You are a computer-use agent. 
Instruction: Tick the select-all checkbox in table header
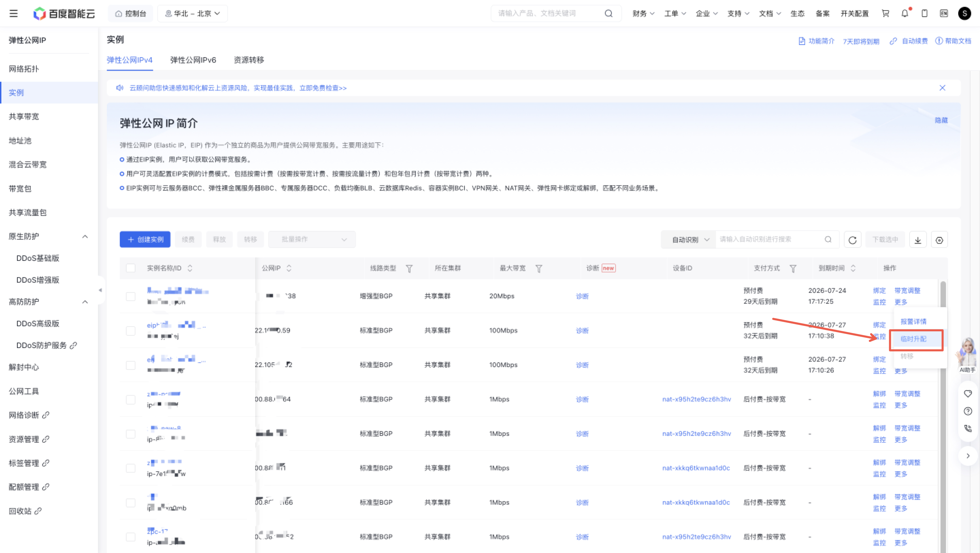(130, 268)
